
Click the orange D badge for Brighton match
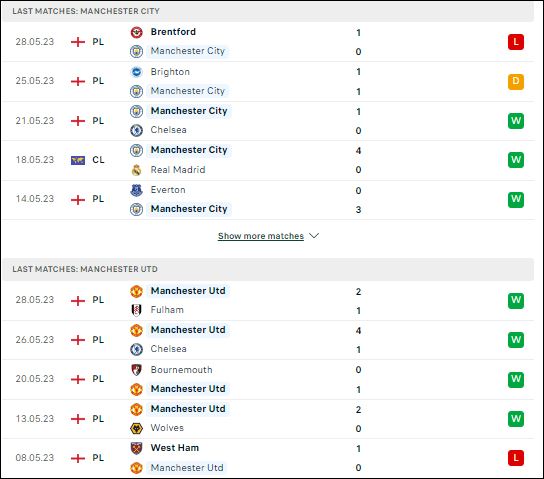(516, 82)
